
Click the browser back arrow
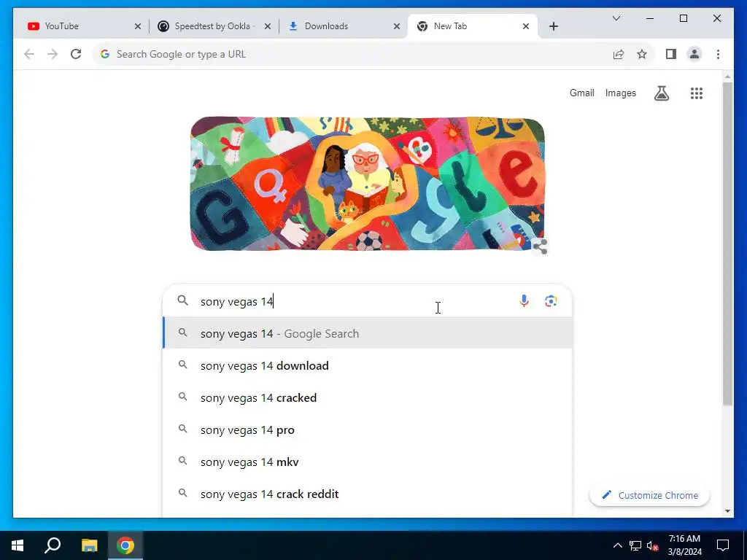coord(29,54)
